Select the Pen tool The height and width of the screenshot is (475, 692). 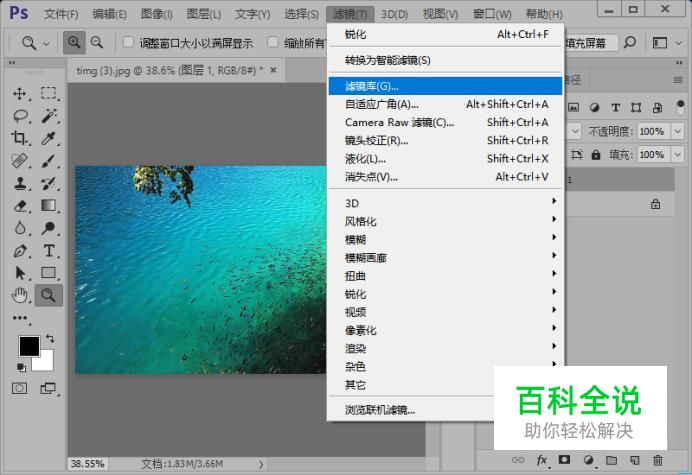pyautogui.click(x=20, y=251)
